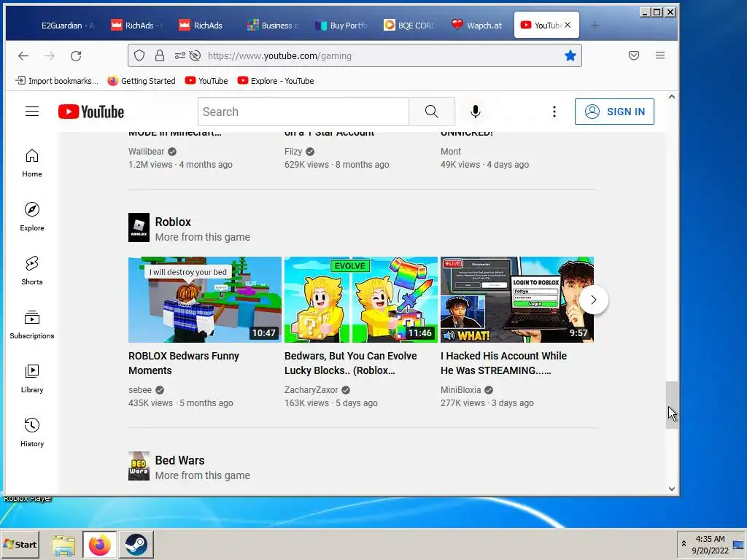Click the SIGN IN button

(x=614, y=112)
